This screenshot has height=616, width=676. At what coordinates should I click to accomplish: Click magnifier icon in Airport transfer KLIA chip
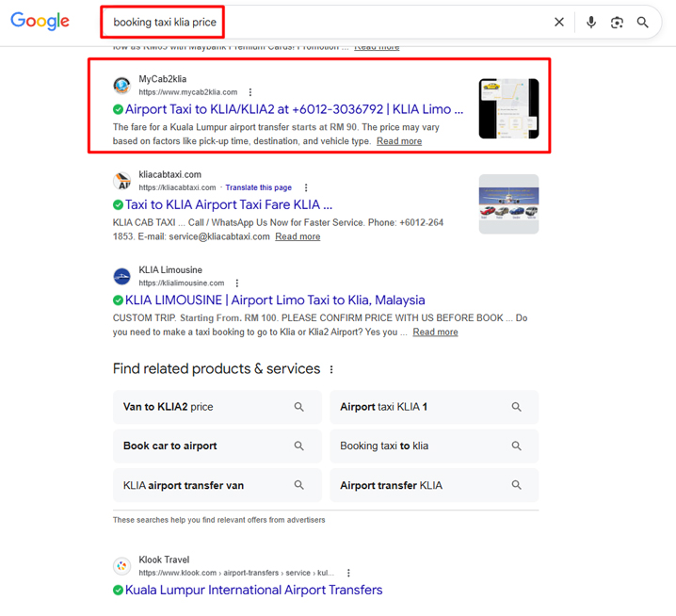pos(516,485)
